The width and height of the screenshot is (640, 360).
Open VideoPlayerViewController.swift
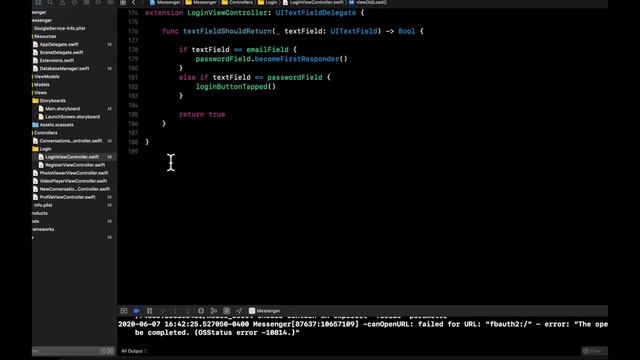(73, 181)
